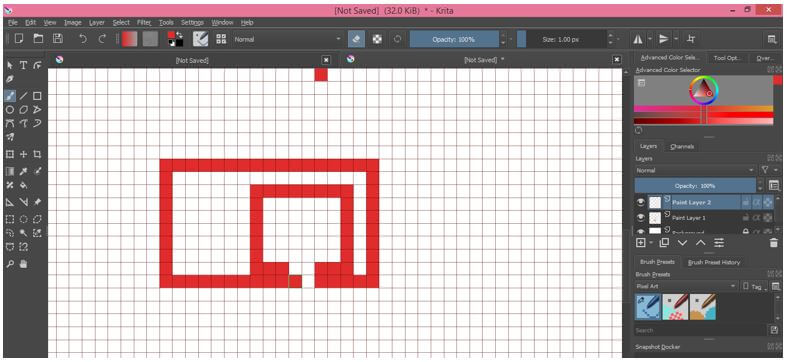Click the fill gradient swatch in toolbar
This screenshot has height=362, width=790.
coord(129,39)
